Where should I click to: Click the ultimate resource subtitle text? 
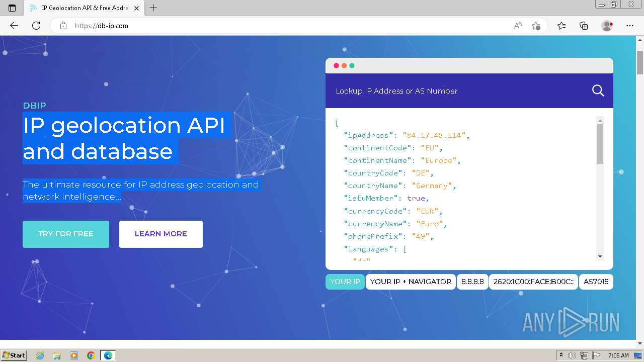coord(141,191)
